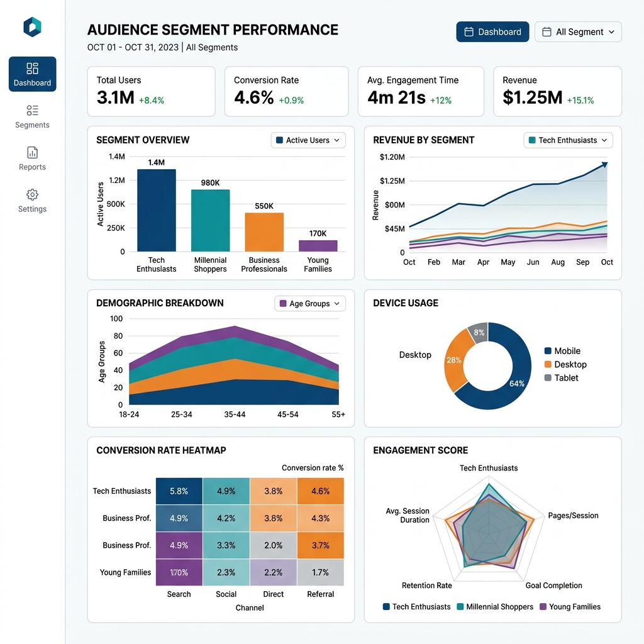Click the 3.3% heatmap cell

[x=226, y=545]
